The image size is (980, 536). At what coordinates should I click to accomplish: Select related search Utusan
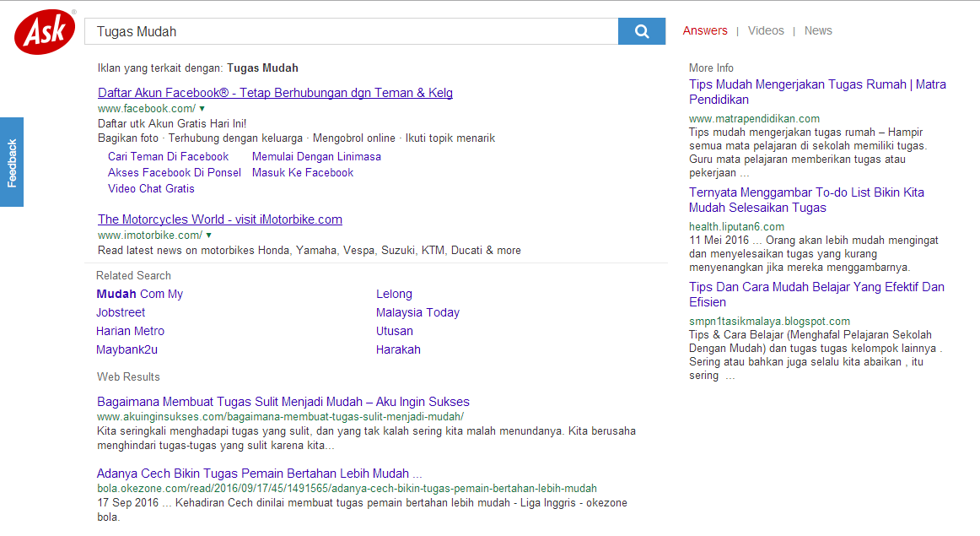[x=395, y=331]
